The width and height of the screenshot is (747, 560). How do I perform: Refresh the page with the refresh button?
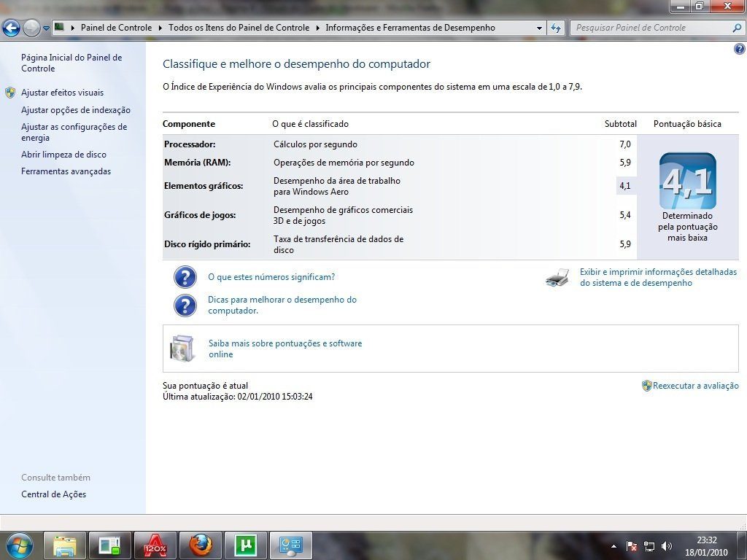[x=556, y=28]
